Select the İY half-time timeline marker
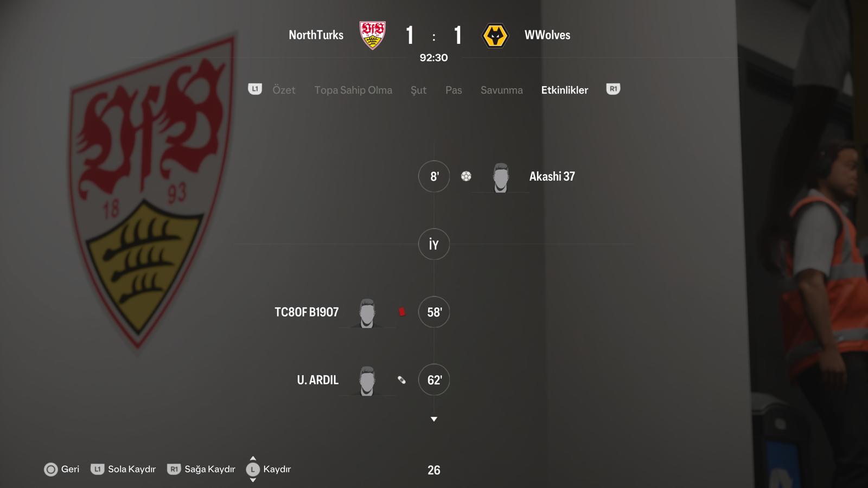Viewport: 868px width, 488px height. (x=434, y=244)
